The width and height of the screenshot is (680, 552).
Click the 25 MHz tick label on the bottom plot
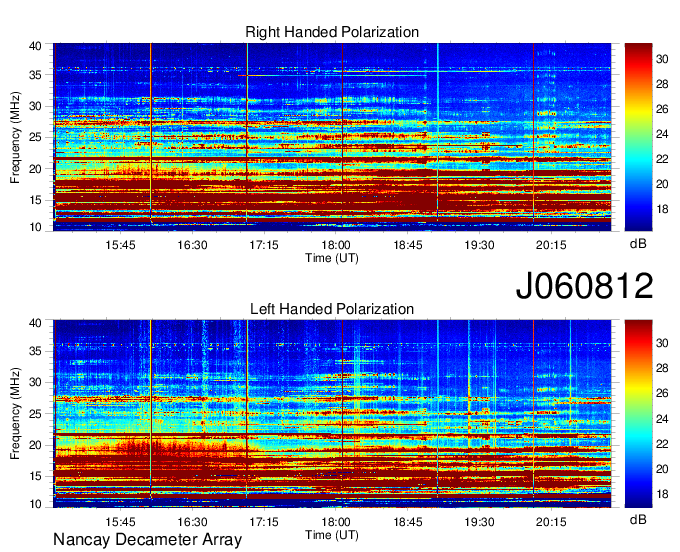(36, 414)
